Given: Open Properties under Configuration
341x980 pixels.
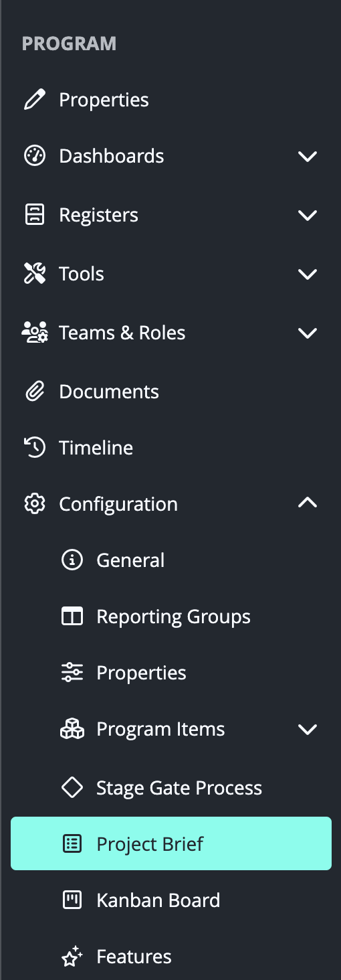Looking at the screenshot, I should tap(142, 673).
